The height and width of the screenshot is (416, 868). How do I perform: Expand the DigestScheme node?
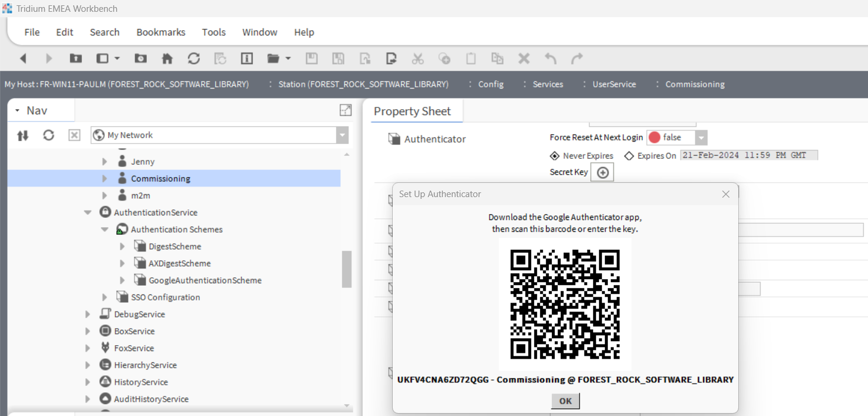coord(122,247)
